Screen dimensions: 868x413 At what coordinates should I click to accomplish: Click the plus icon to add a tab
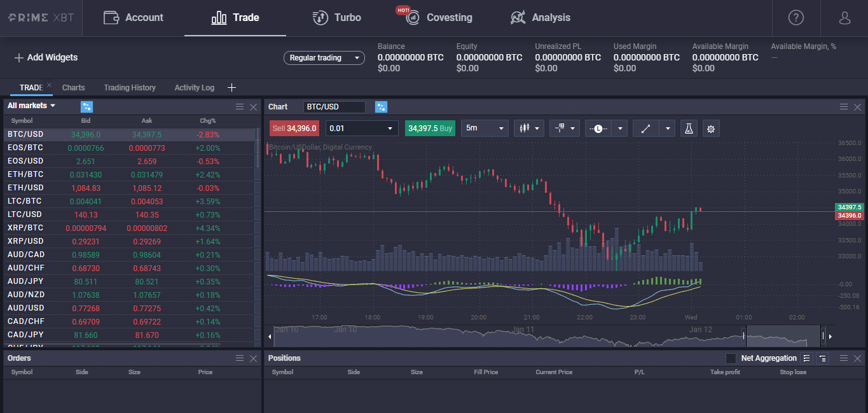tap(231, 87)
